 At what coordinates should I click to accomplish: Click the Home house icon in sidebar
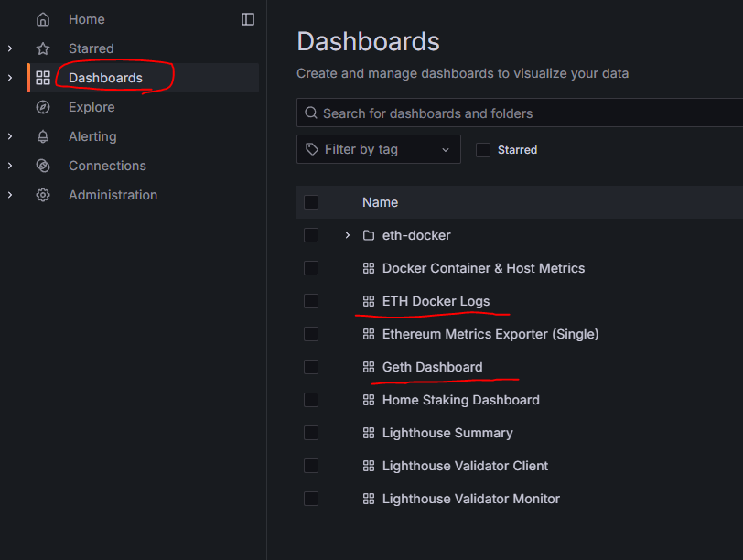coord(43,19)
